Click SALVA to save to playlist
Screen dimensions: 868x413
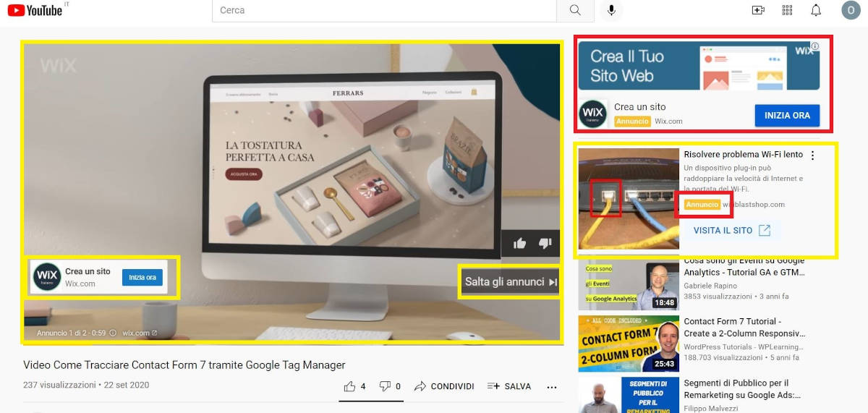click(509, 386)
